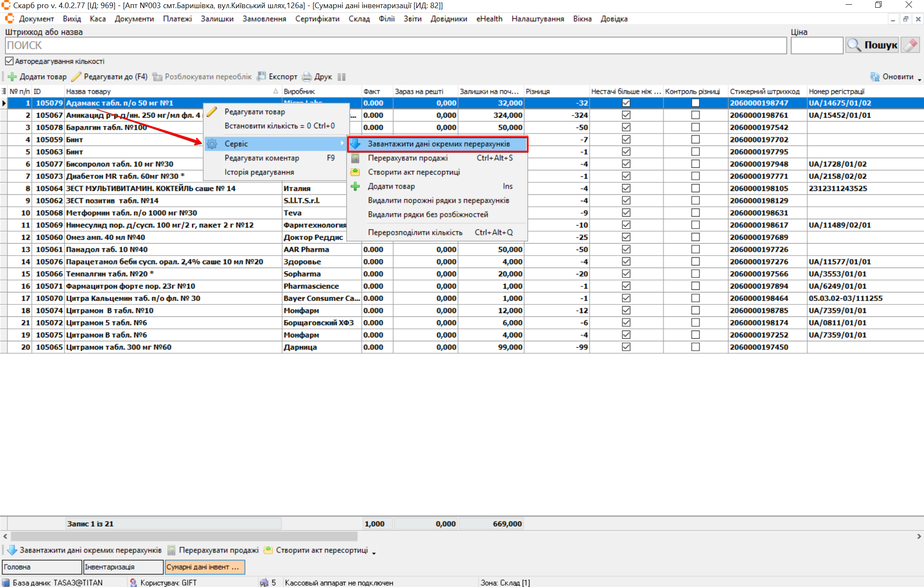The width and height of the screenshot is (924, 587).
Task: Open the bottom toolbar overflow arrow
Action: [374, 553]
